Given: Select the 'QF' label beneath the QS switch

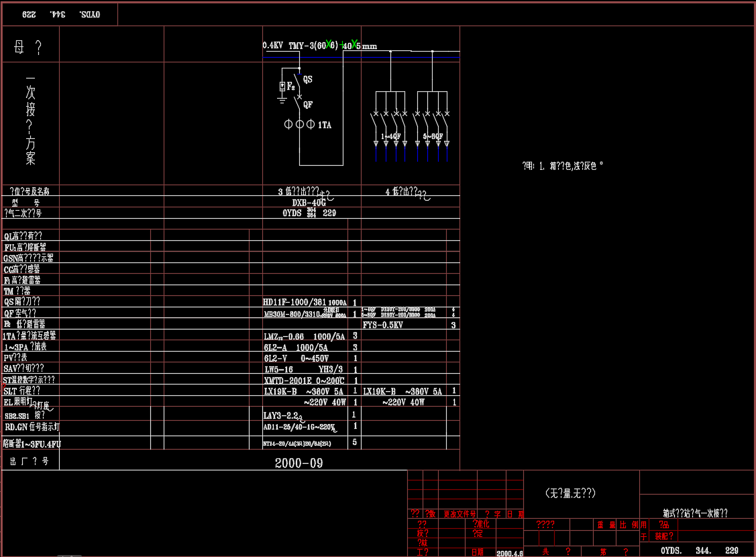Looking at the screenshot, I should [x=308, y=104].
